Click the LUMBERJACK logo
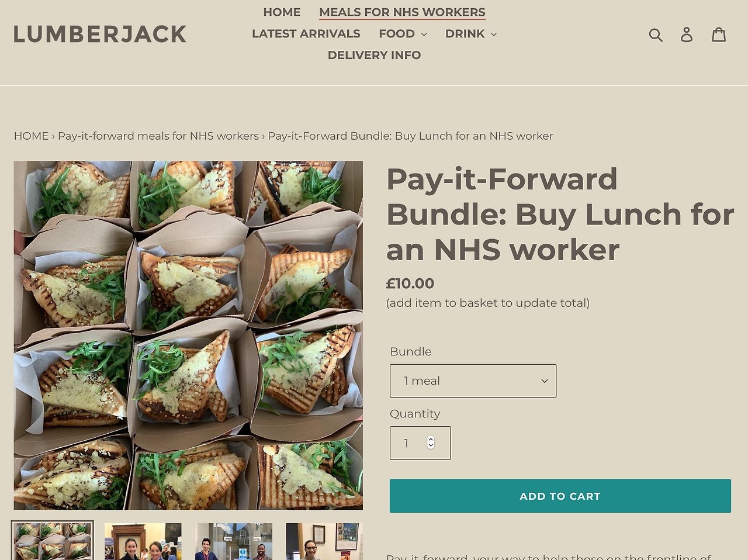748x560 pixels. [100, 34]
